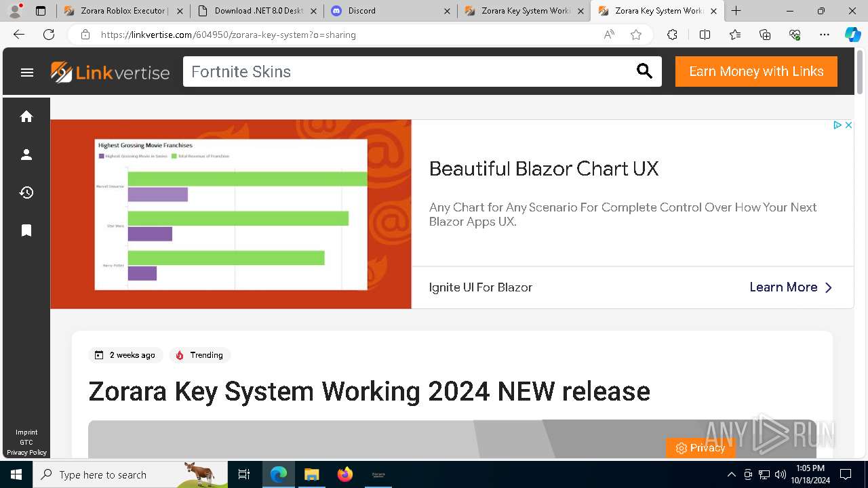Click the Blazor chart ad image

point(231,214)
